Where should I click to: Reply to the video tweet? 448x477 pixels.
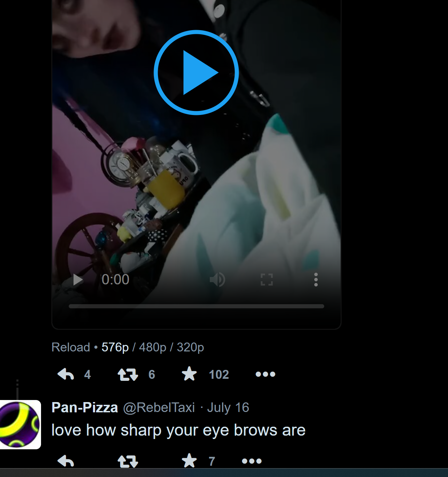[x=66, y=374]
